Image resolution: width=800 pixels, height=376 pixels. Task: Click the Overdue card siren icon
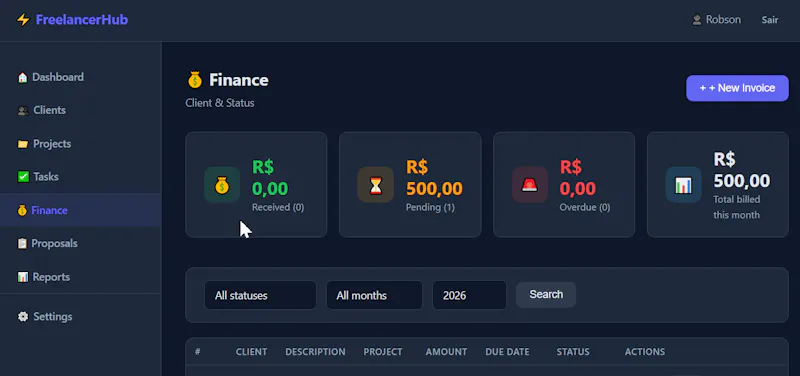click(530, 185)
